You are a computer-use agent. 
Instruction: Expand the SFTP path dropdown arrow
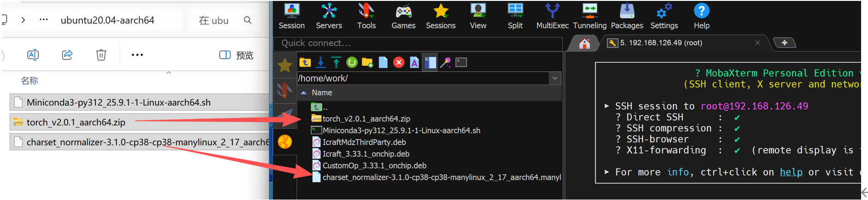[555, 78]
